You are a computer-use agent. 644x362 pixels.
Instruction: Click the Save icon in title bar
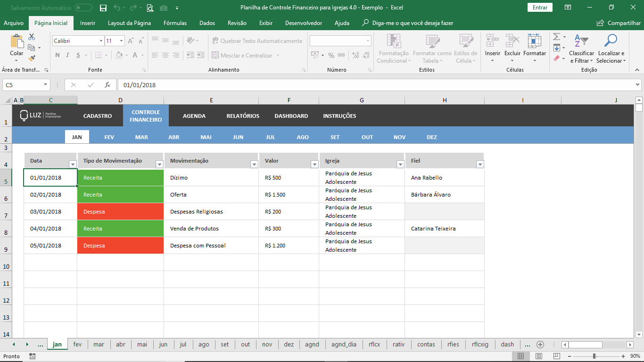(103, 8)
